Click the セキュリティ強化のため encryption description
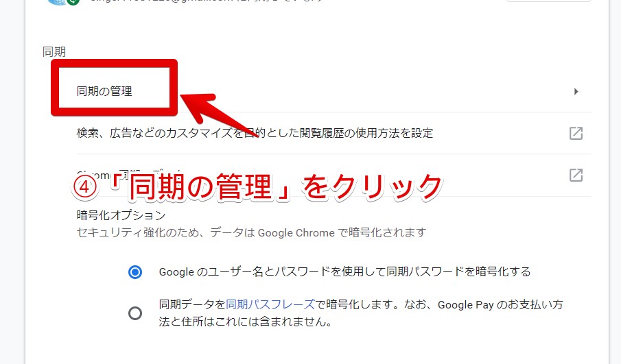 [252, 232]
